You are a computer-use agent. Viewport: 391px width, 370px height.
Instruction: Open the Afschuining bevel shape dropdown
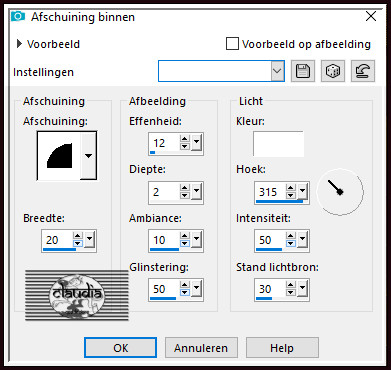[88, 155]
